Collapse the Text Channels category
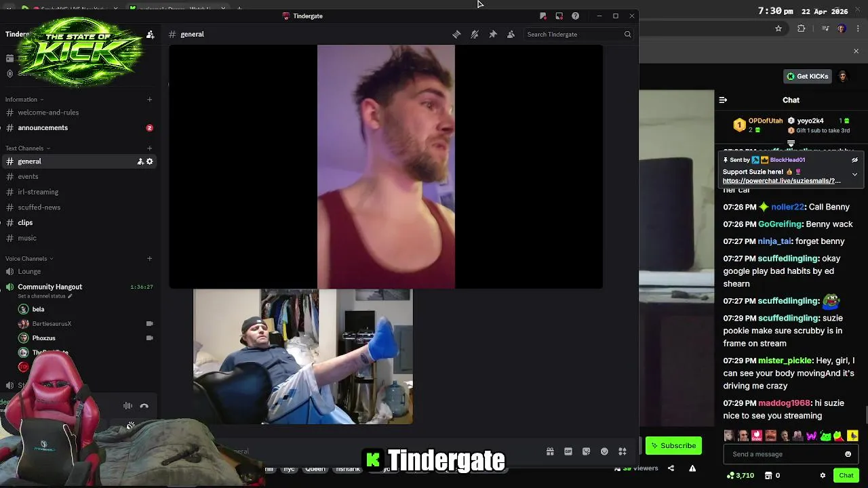 pos(27,148)
